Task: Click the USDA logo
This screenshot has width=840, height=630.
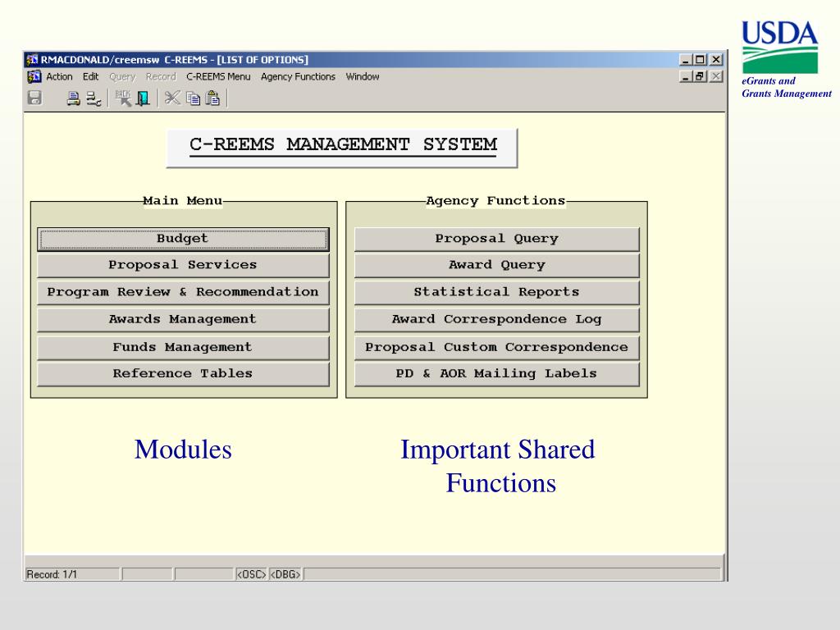Action: tap(780, 47)
